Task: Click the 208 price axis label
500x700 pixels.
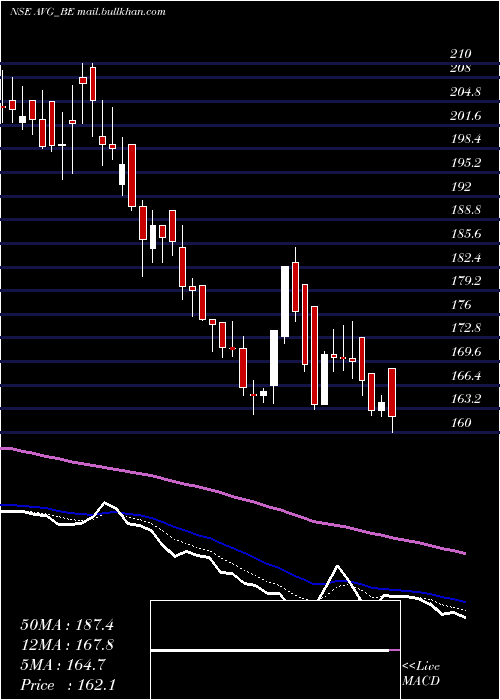Action: (460, 68)
